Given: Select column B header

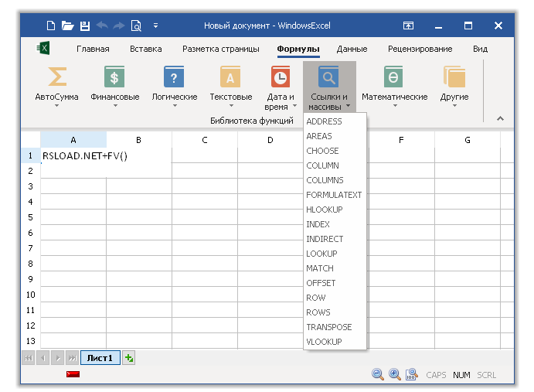Looking at the screenshot, I should 138,140.
